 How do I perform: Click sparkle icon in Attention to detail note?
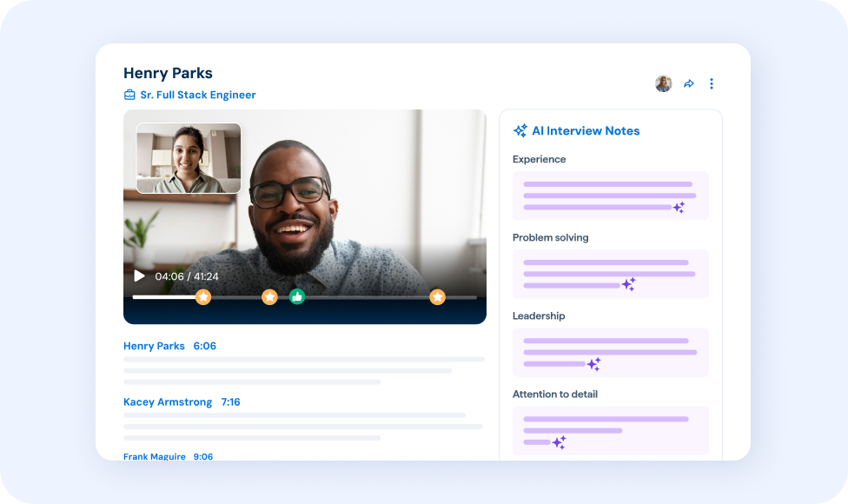coord(559,442)
